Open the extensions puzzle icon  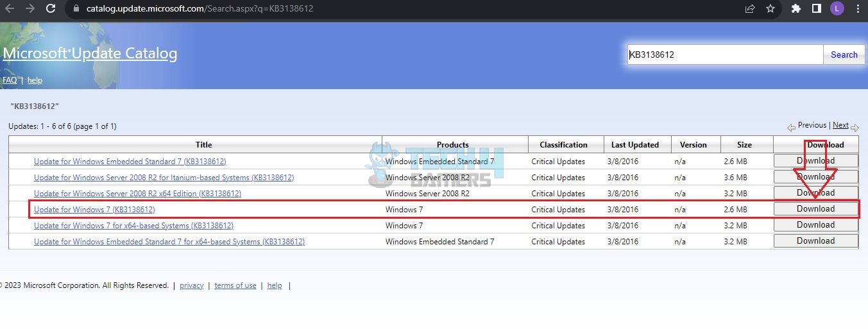point(796,9)
